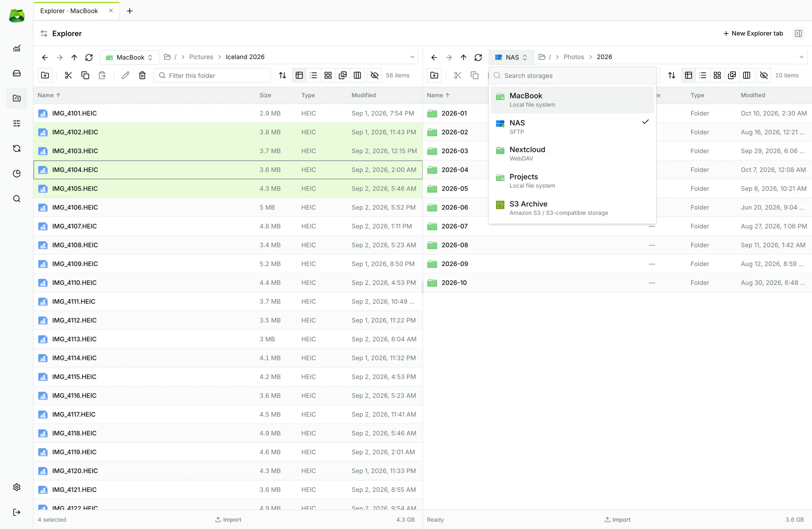Open settings gear in the sidebar
The image size is (812, 529).
[17, 487]
